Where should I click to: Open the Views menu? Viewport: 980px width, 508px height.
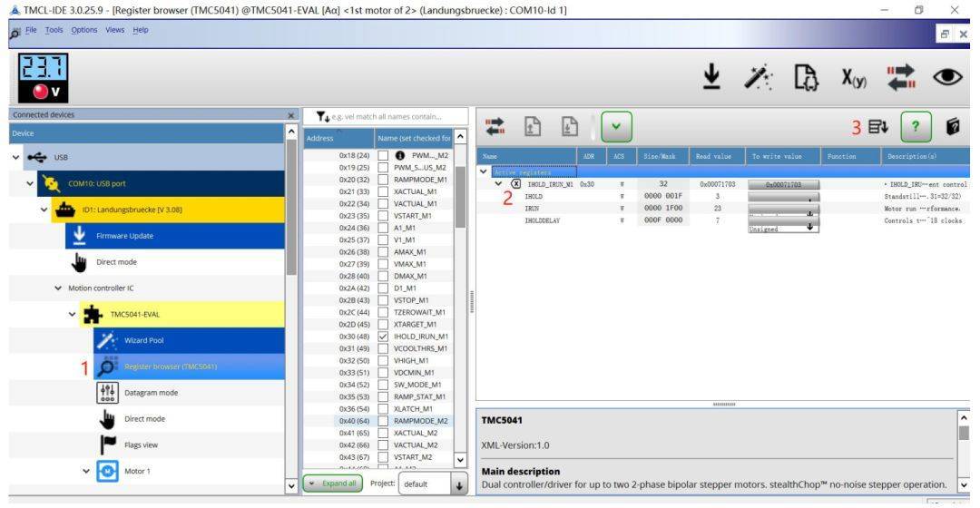pyautogui.click(x=114, y=30)
